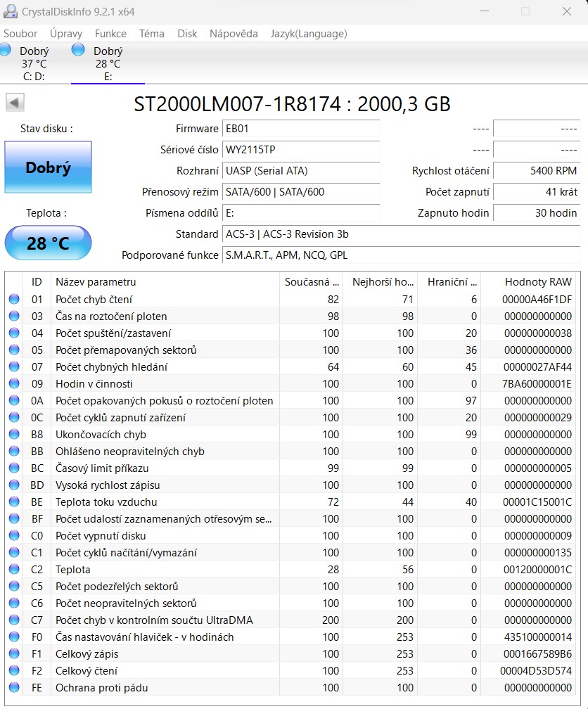This screenshot has height=709, width=588.
Task: Select the Počet vypnutí disku row name
Action: pyautogui.click(x=101, y=536)
